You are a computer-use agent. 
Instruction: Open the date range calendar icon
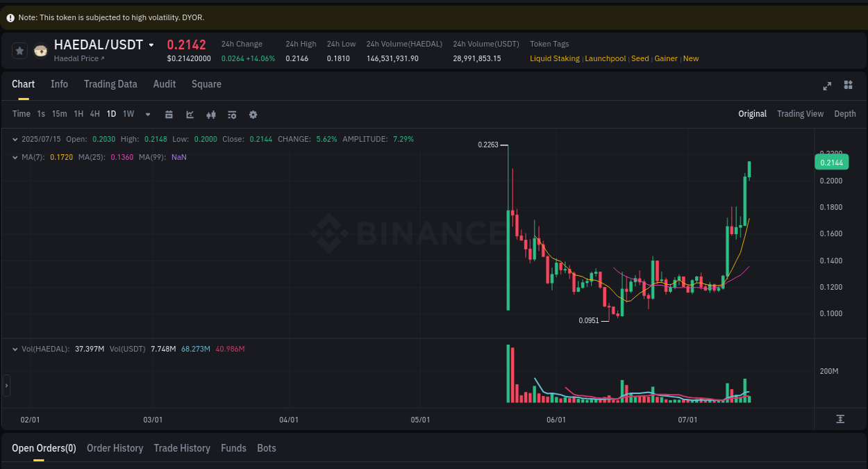[x=169, y=114]
